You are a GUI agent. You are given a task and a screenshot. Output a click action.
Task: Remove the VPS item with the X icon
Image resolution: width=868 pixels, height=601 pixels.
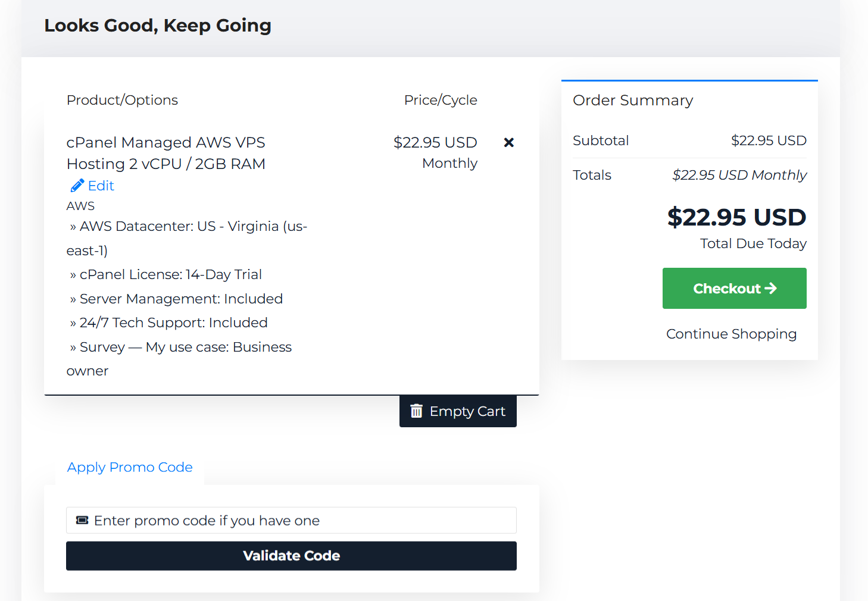508,142
